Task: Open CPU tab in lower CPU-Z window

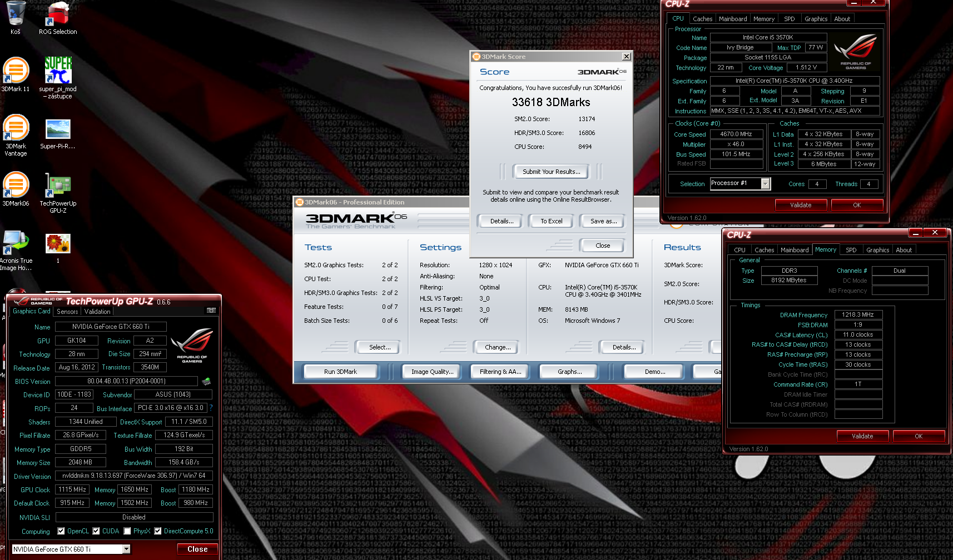Action: (739, 250)
